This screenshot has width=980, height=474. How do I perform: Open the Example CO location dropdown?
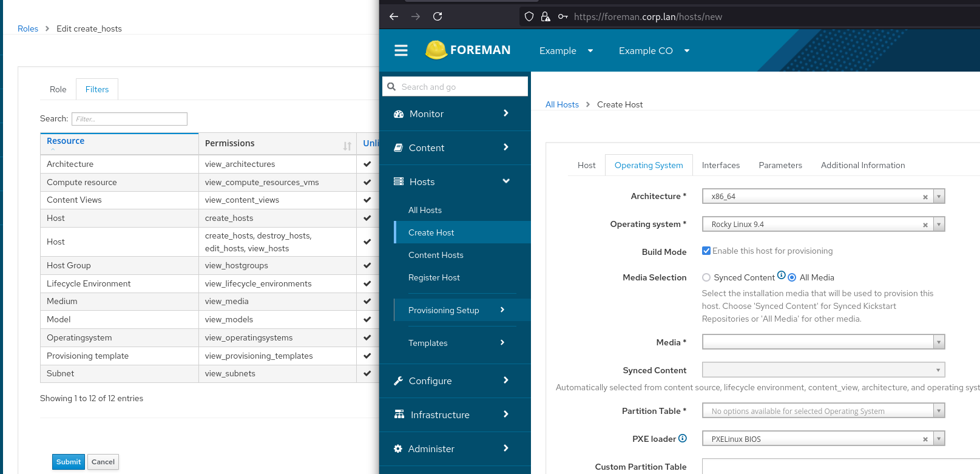coord(654,50)
